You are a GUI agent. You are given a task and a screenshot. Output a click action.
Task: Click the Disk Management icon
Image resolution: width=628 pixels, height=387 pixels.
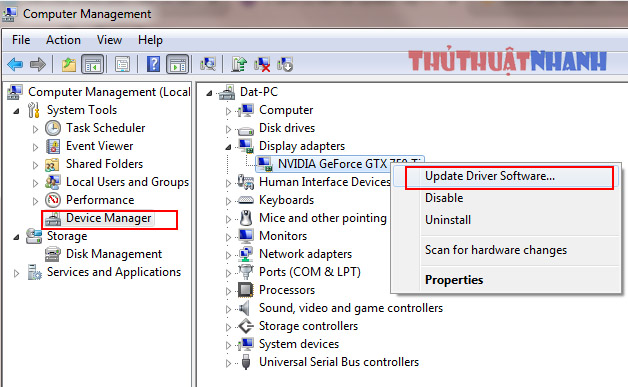[53, 254]
